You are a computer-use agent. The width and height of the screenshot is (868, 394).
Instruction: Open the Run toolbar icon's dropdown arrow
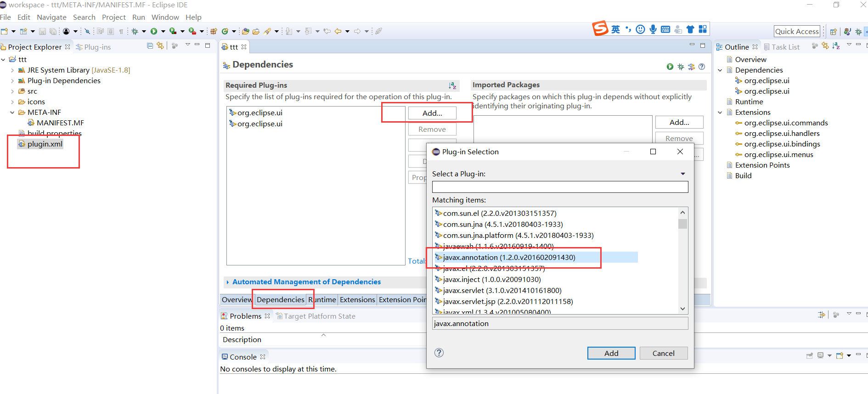click(x=163, y=31)
